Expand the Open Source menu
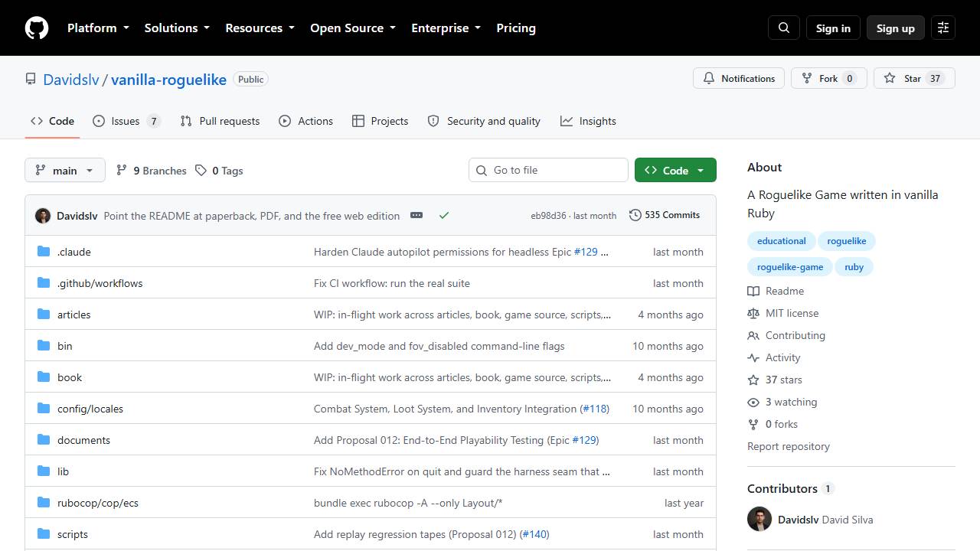The image size is (980, 551). tap(353, 28)
